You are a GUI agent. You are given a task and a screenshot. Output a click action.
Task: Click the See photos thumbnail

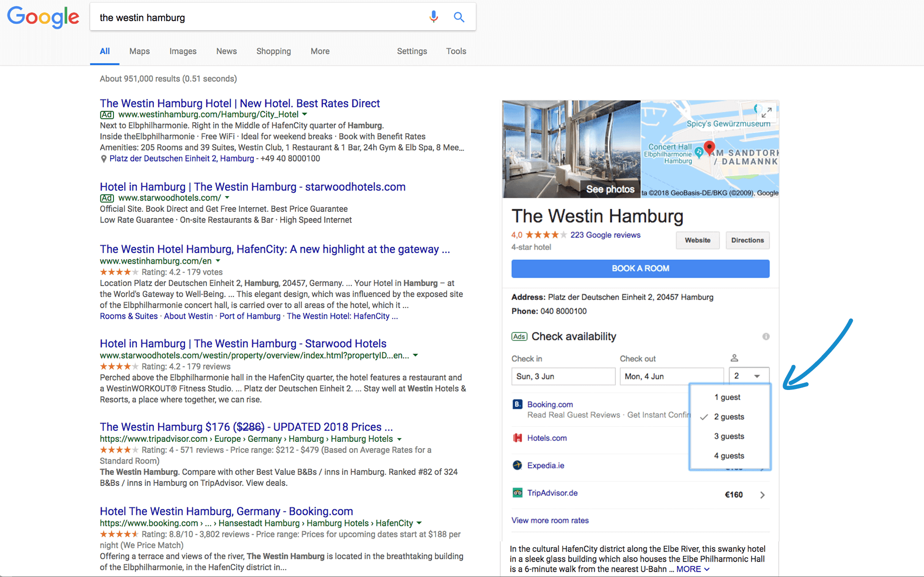click(x=610, y=189)
